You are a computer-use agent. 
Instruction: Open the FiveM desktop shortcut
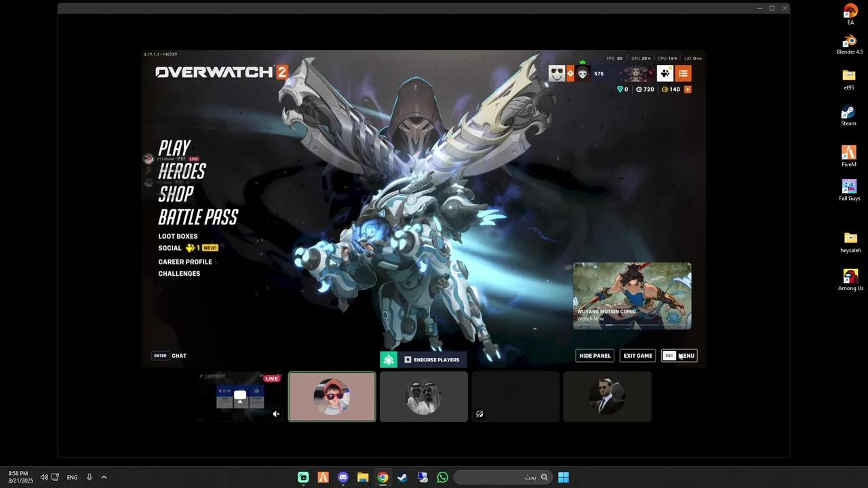click(x=849, y=156)
